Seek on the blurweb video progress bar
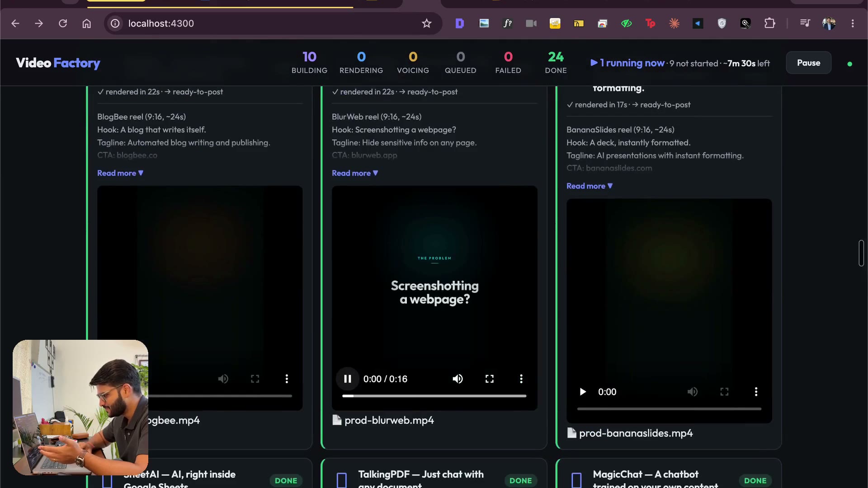 click(x=434, y=396)
